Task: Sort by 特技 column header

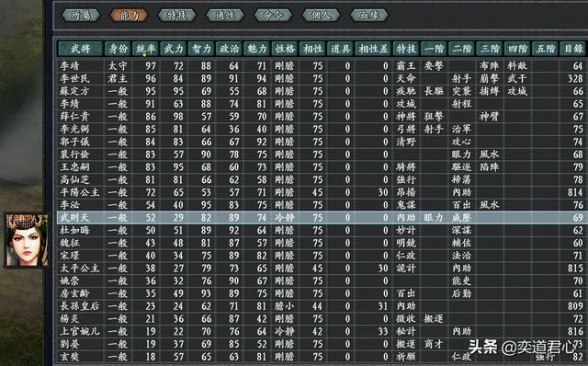Action: (x=406, y=49)
